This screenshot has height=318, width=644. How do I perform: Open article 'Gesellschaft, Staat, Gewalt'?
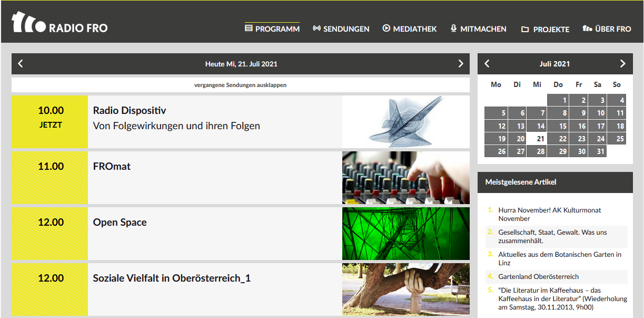click(x=552, y=236)
